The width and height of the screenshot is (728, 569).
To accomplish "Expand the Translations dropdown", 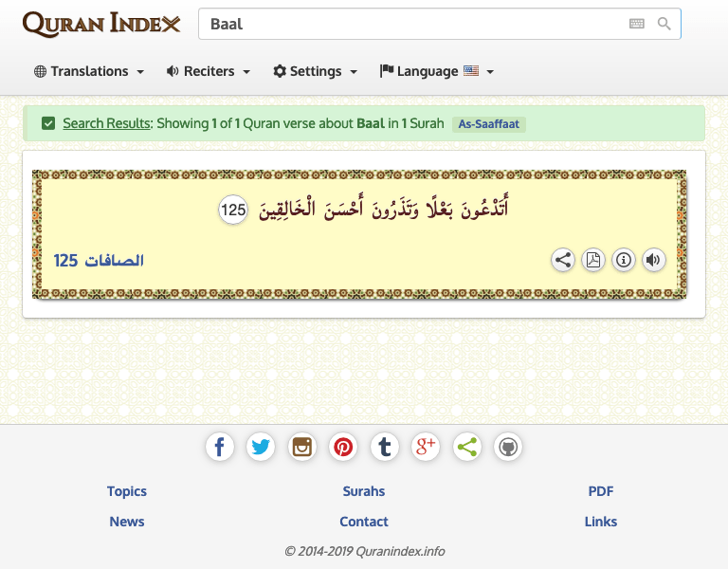I will [89, 71].
